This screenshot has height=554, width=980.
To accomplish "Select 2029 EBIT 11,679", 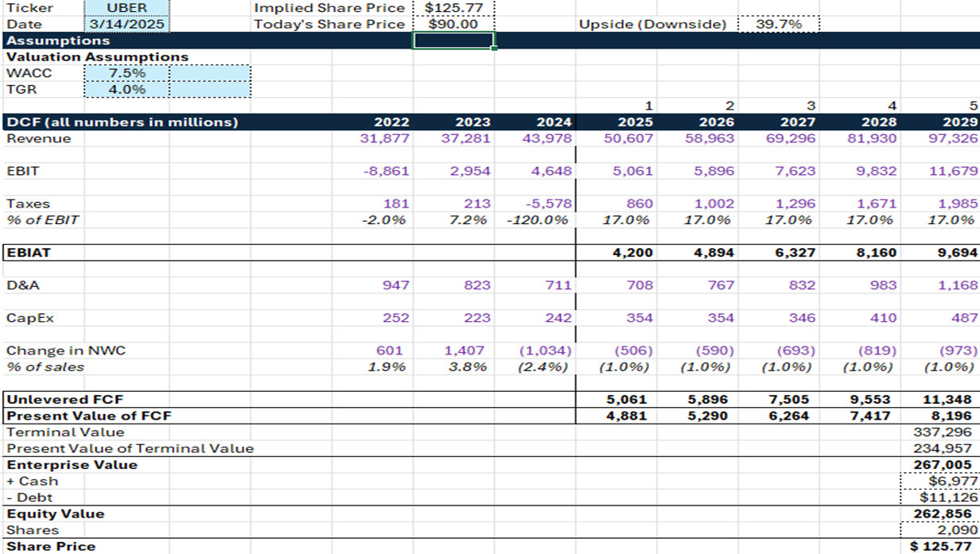I will 952,171.
